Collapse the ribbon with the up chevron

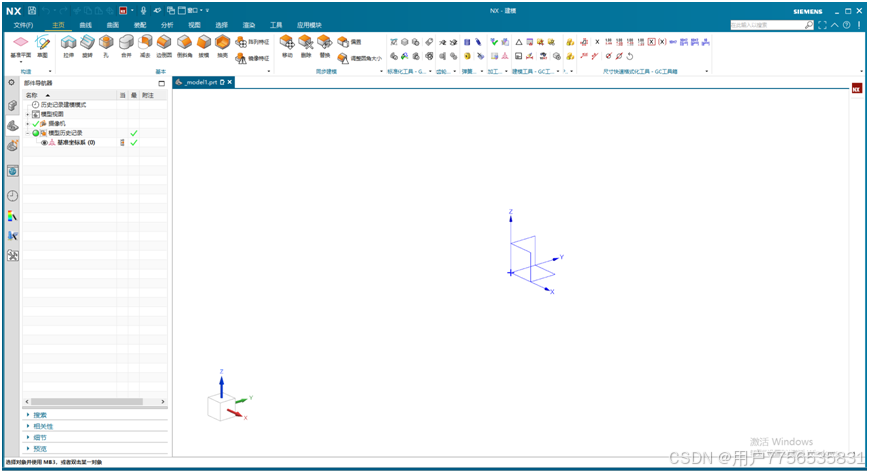click(835, 25)
